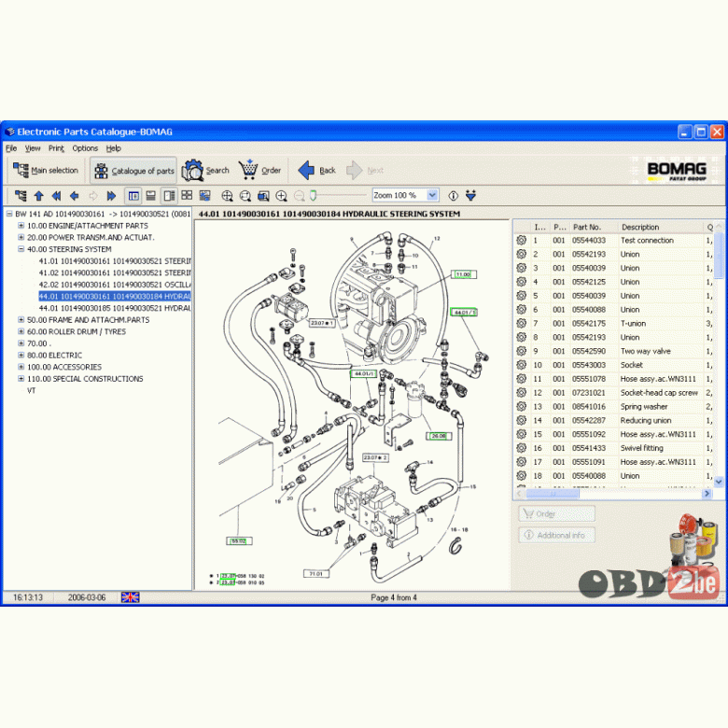Click the blue up-arrow level icon
The height and width of the screenshot is (728, 728).
pyautogui.click(x=39, y=196)
